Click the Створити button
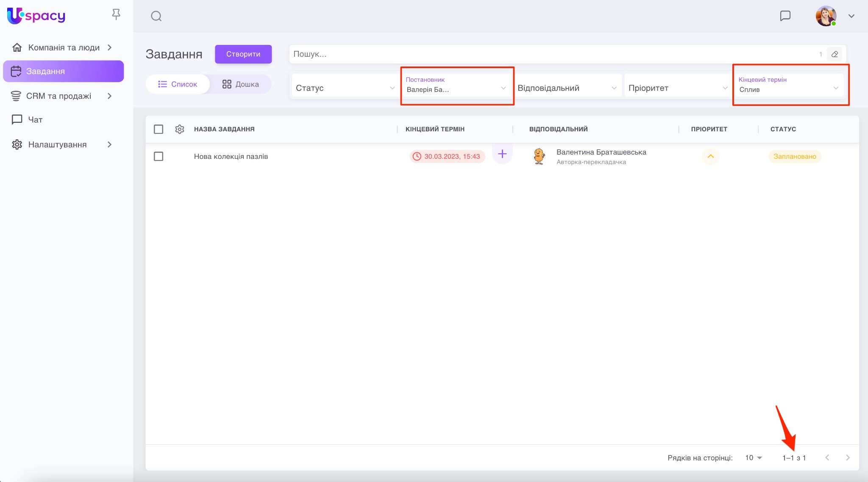868x482 pixels. 243,54
